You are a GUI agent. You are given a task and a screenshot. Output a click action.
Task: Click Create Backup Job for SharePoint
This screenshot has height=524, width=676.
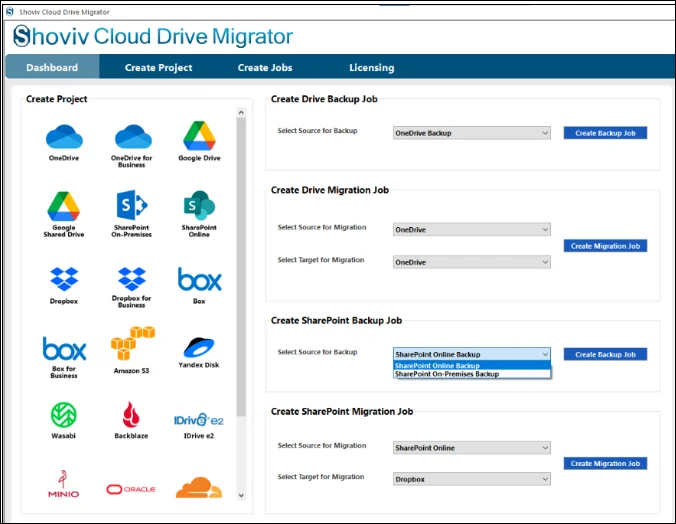[x=605, y=354]
